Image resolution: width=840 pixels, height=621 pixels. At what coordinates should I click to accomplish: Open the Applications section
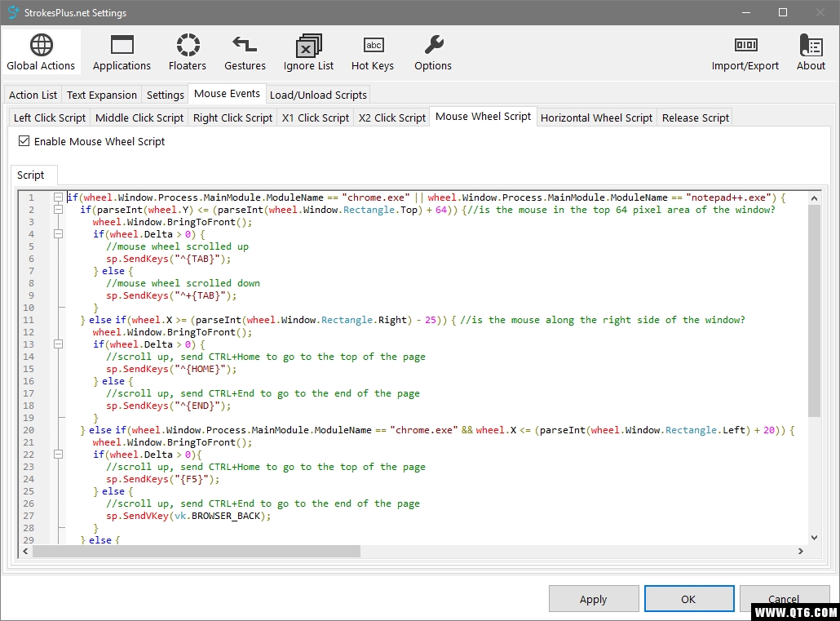(122, 52)
